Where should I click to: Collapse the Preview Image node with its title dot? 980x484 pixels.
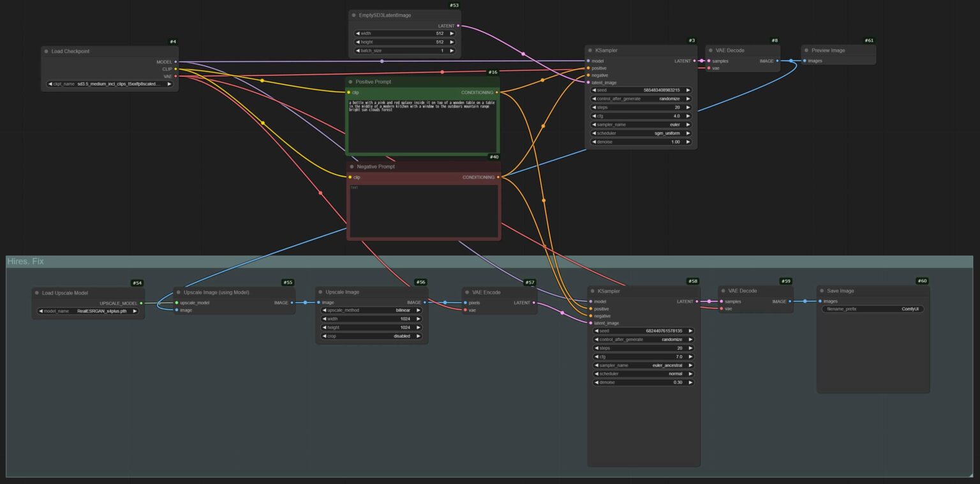(x=806, y=50)
